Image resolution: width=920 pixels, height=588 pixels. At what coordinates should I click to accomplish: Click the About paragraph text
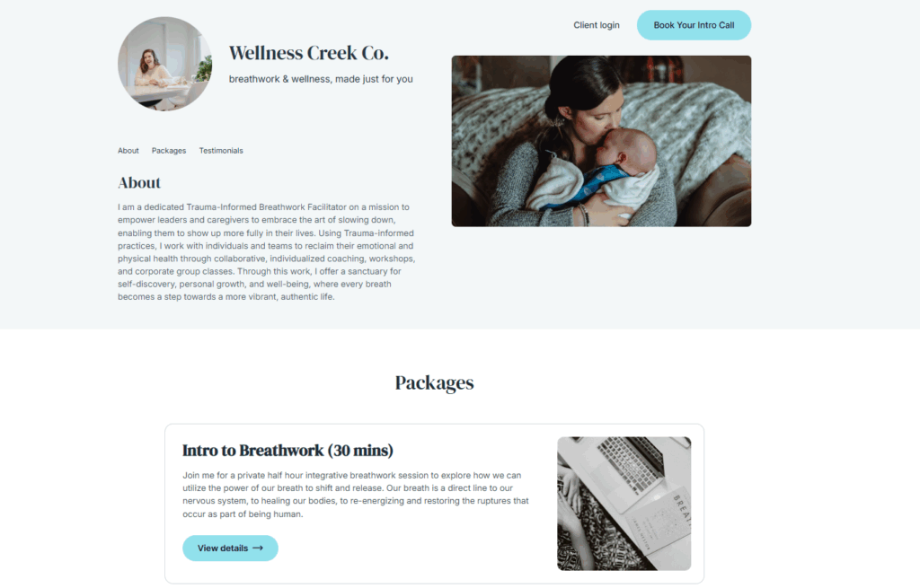(266, 252)
